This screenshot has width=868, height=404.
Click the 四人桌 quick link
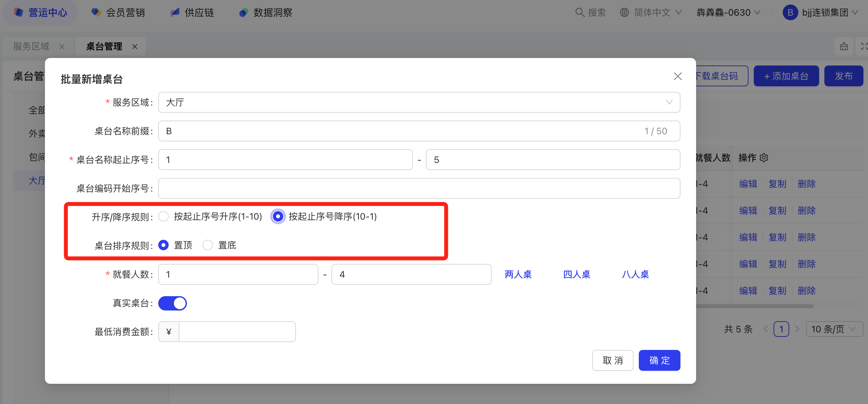pyautogui.click(x=577, y=274)
